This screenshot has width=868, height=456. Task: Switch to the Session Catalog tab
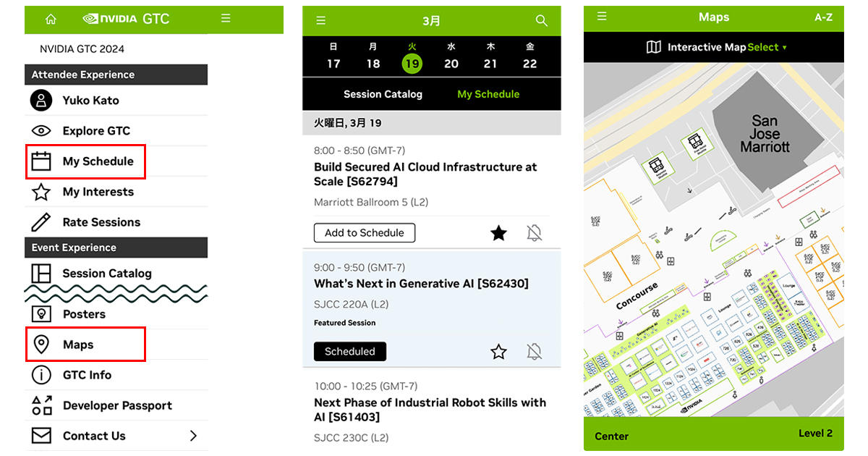click(383, 94)
